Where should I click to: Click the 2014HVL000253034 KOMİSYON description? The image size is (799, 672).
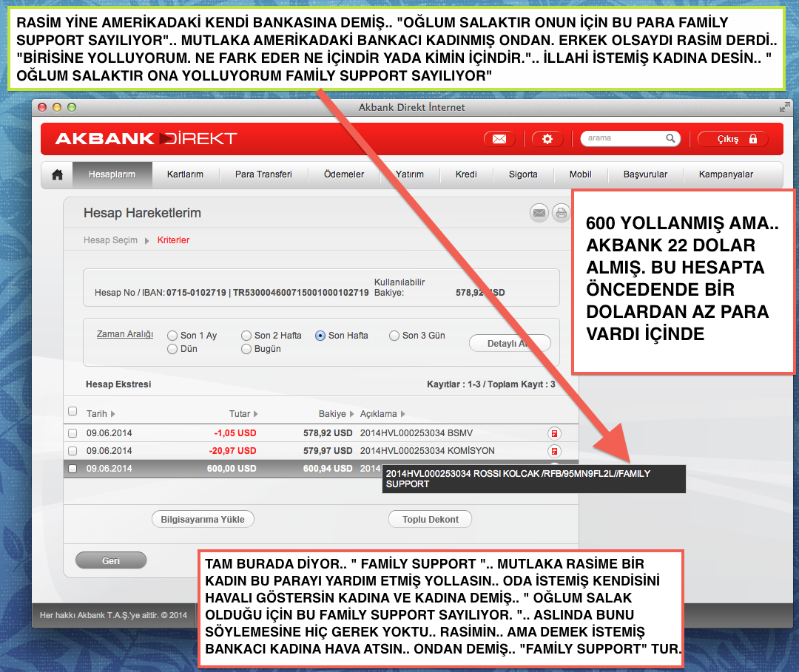(427, 451)
